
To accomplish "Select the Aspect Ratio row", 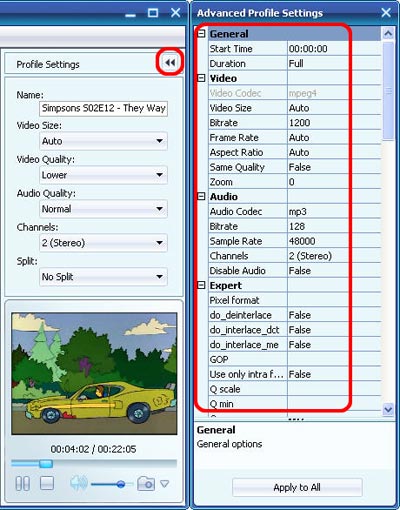I will (x=295, y=153).
